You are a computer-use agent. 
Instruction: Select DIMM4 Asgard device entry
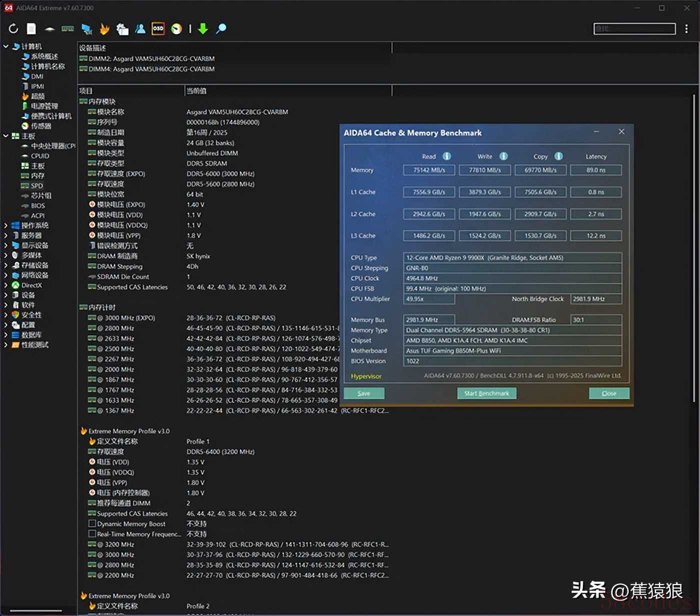[x=151, y=69]
